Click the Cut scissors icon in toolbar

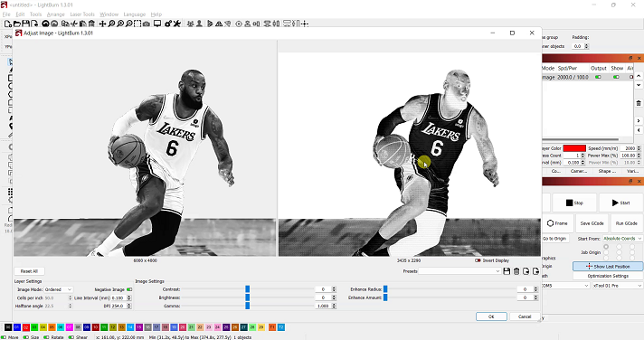(x=74, y=24)
